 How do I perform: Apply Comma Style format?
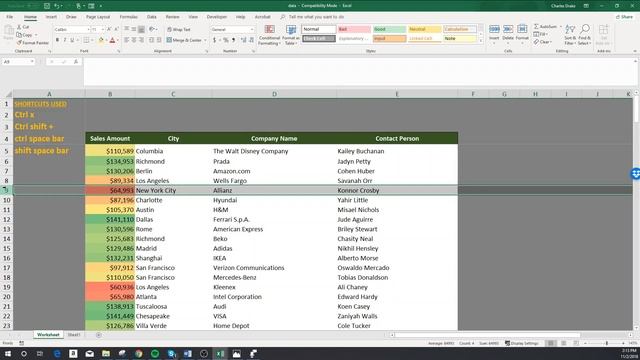point(233,40)
